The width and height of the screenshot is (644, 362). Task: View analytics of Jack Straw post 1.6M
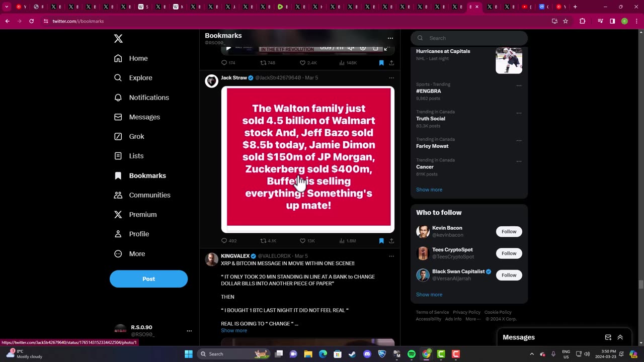tap(342, 241)
